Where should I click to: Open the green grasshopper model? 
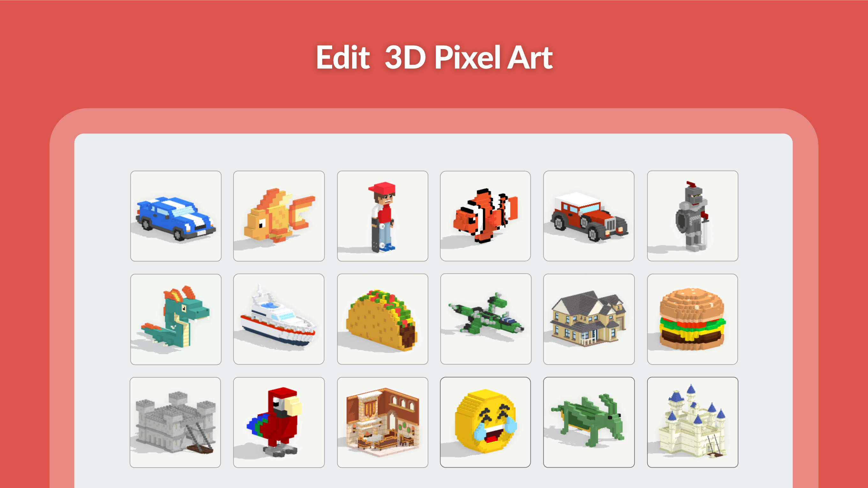589,422
